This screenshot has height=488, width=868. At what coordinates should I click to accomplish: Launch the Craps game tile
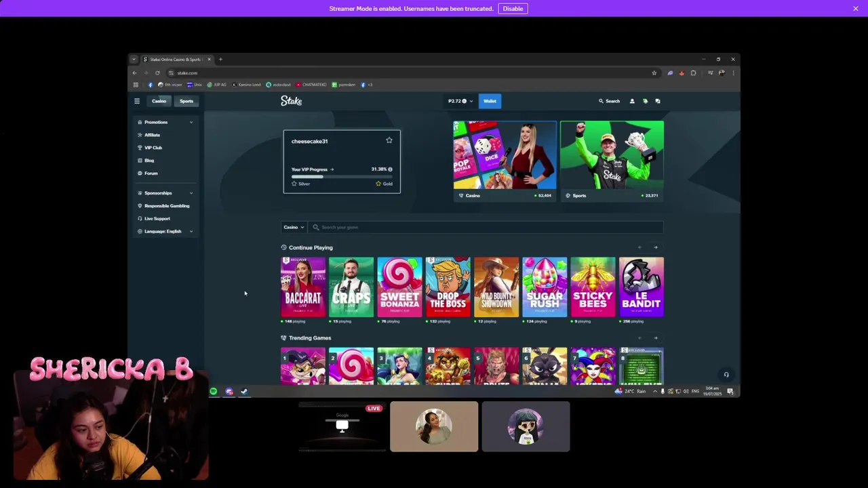click(x=351, y=287)
